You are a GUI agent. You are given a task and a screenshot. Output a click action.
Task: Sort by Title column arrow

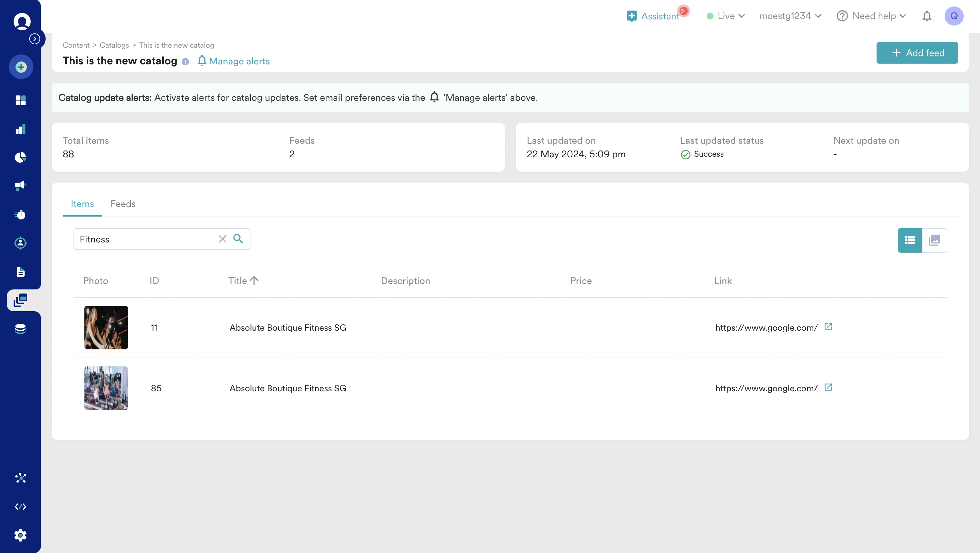[x=254, y=281]
